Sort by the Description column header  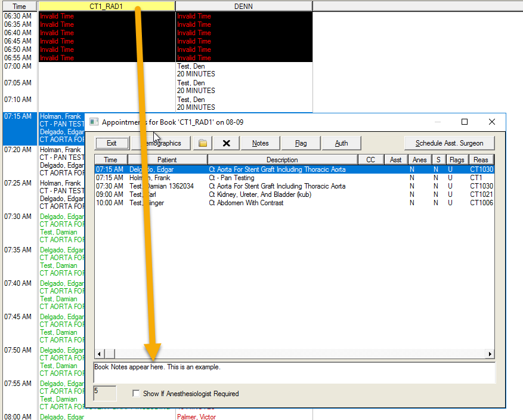[x=282, y=160]
